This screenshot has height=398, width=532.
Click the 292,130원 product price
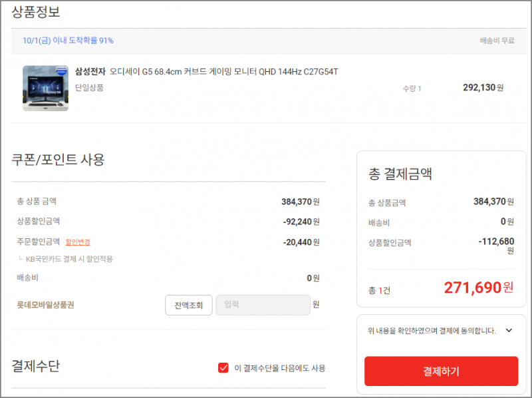coord(483,88)
